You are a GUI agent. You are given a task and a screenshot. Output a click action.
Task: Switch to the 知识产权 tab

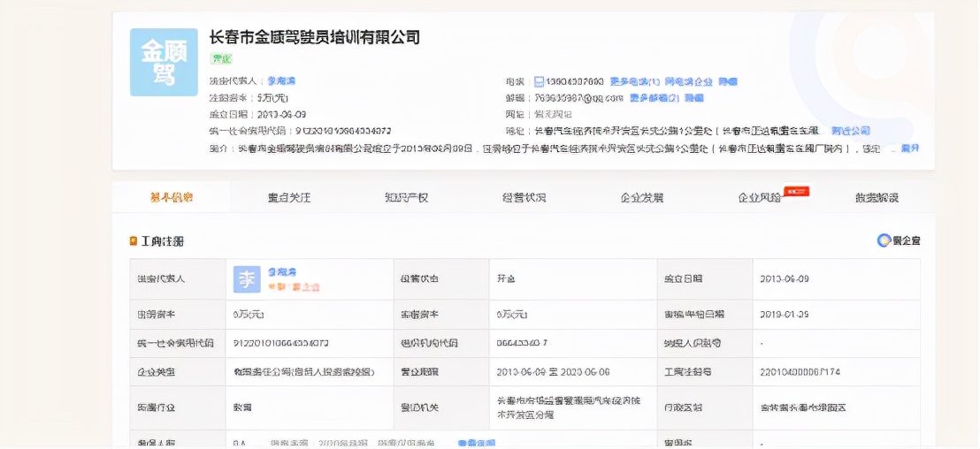click(406, 198)
